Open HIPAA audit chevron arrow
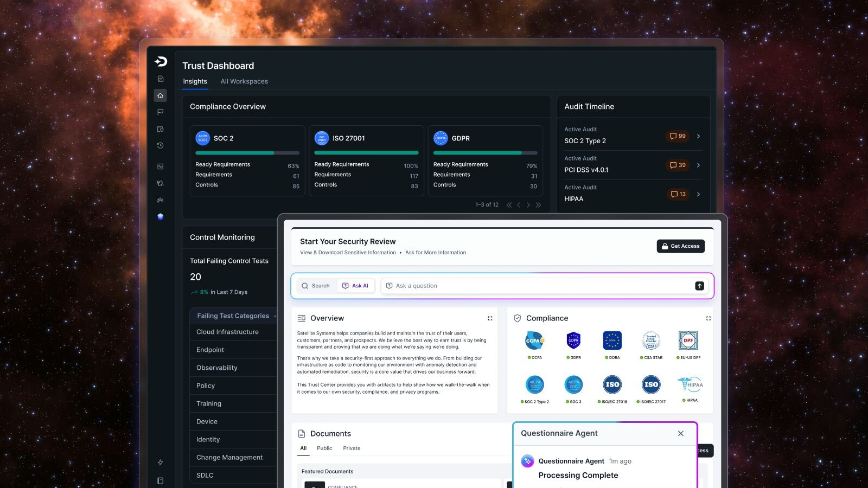The width and height of the screenshot is (868, 488). tap(698, 194)
